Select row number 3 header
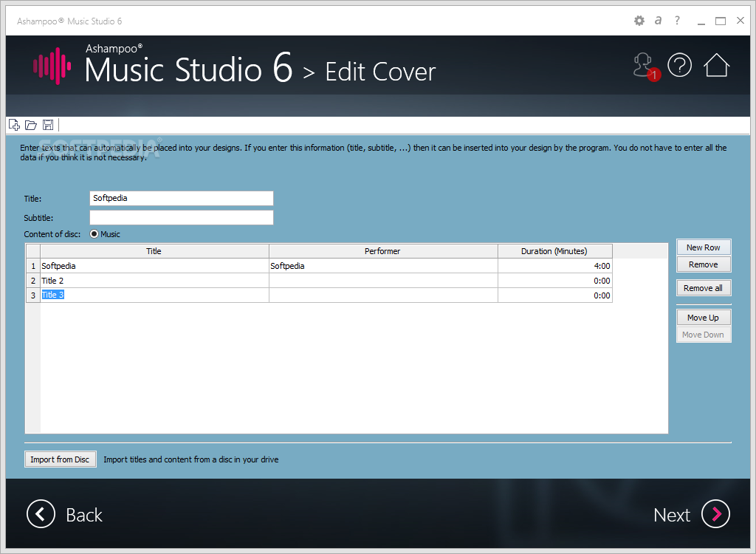This screenshot has height=554, width=756. coord(33,295)
